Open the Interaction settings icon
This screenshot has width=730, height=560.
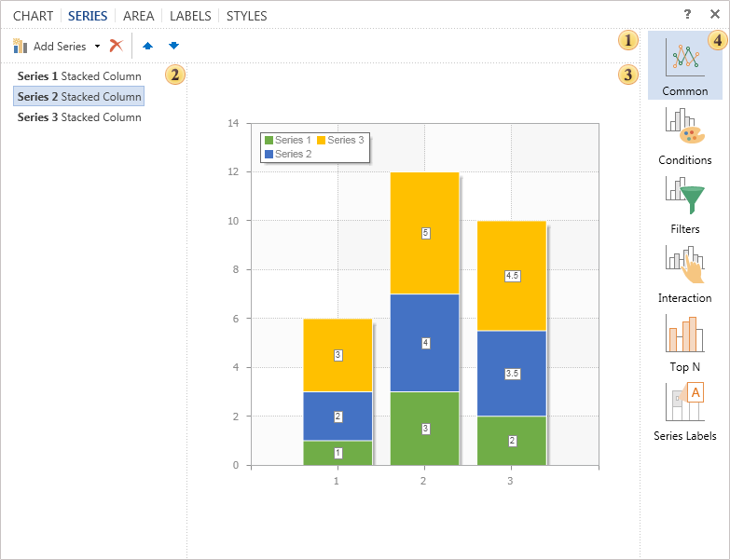point(684,266)
